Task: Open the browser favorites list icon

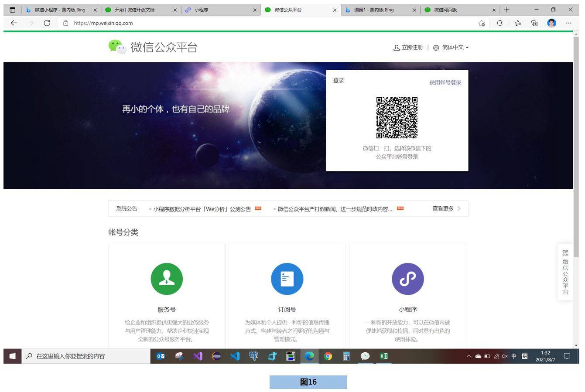Action: coord(517,23)
